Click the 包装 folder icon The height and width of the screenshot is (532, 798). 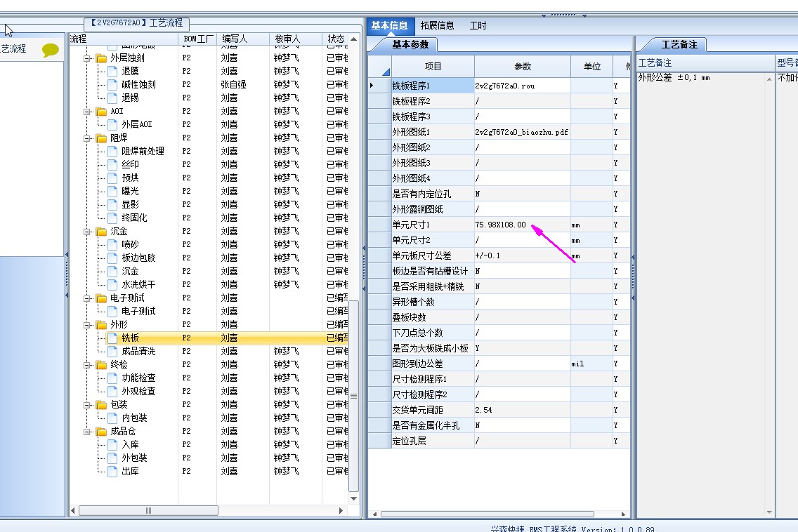pos(101,405)
